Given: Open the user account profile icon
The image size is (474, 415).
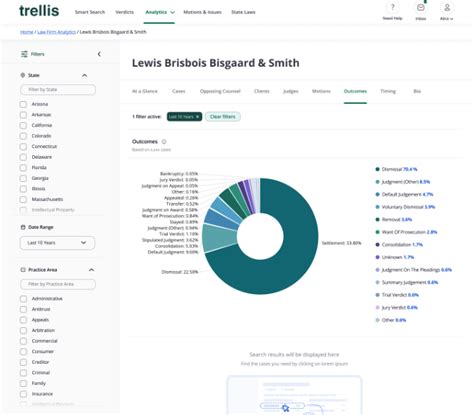Looking at the screenshot, I should [x=447, y=7].
